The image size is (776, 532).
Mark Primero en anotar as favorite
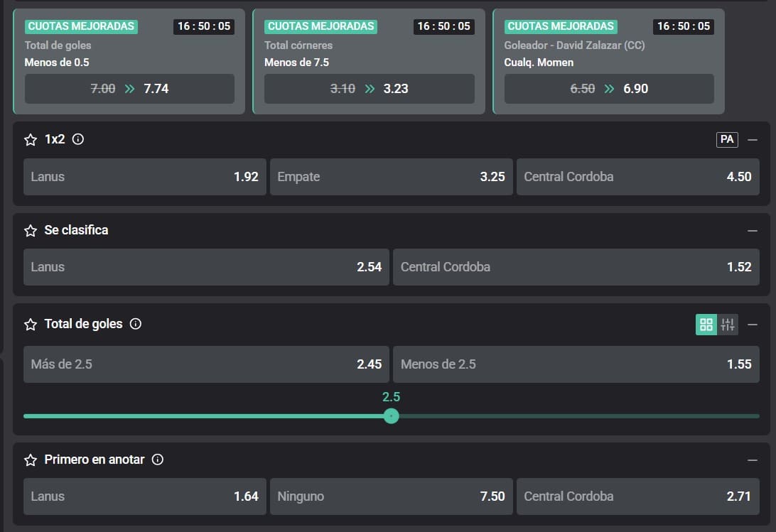(31, 460)
